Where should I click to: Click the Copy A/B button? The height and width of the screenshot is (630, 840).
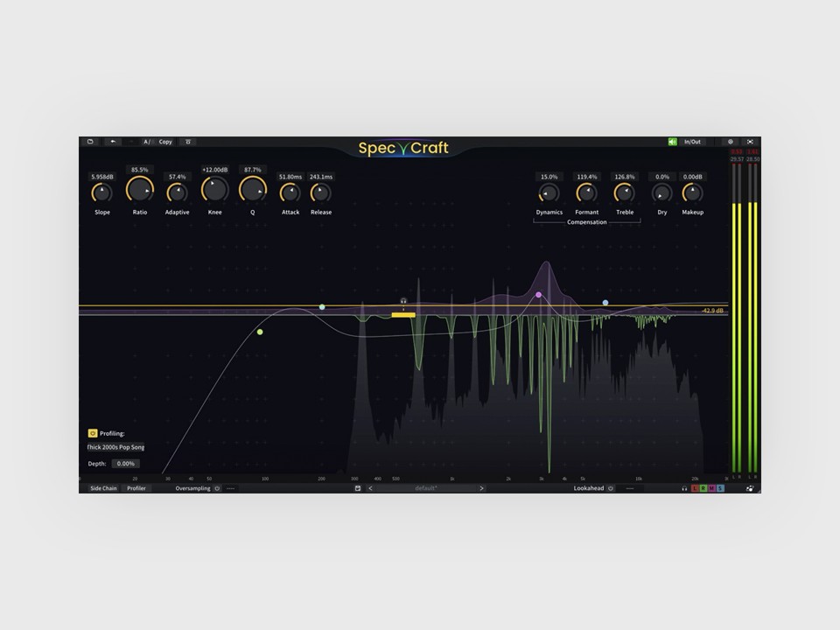pos(165,142)
